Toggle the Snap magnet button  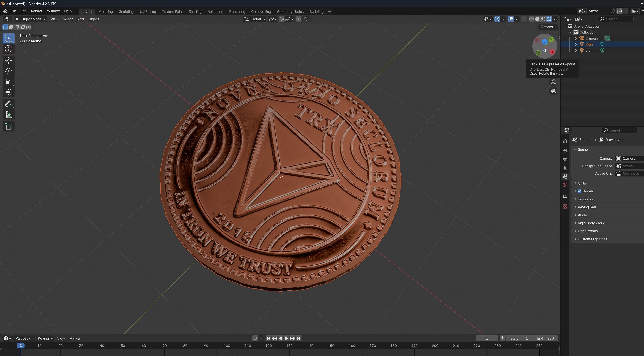[281, 19]
